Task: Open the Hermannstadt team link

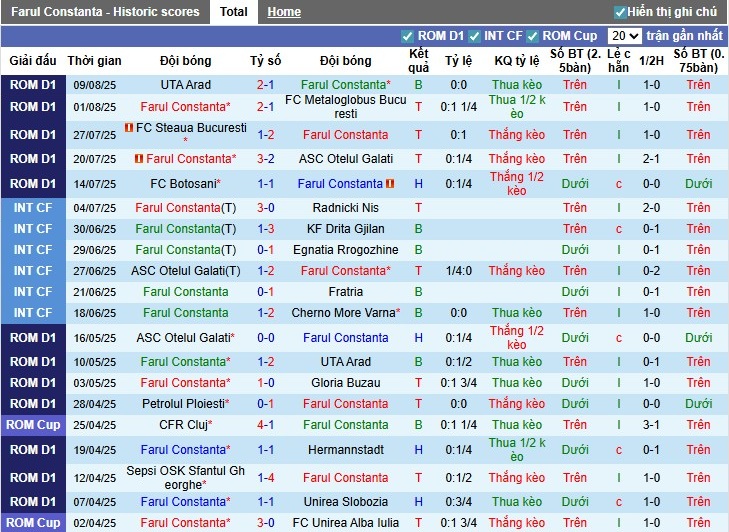Action: [345, 450]
